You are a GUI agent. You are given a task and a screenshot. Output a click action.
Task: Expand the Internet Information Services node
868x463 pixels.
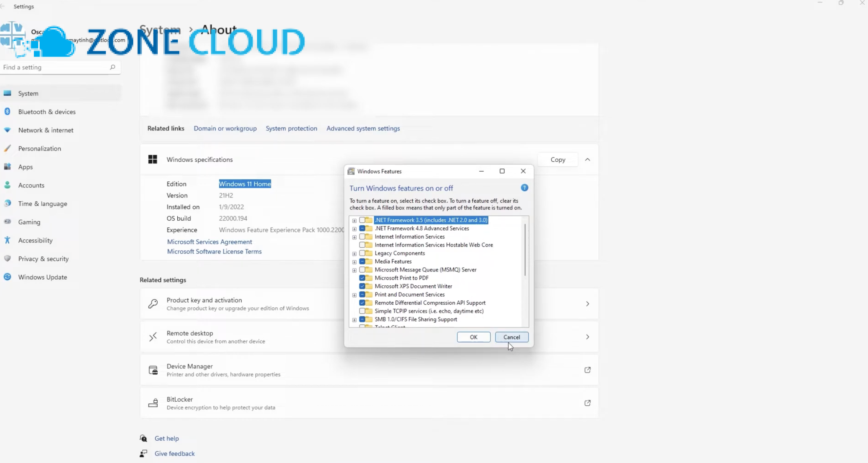point(354,237)
